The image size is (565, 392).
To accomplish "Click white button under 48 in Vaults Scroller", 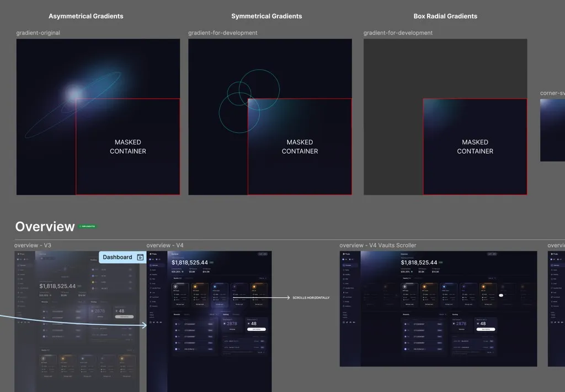I will click(486, 329).
